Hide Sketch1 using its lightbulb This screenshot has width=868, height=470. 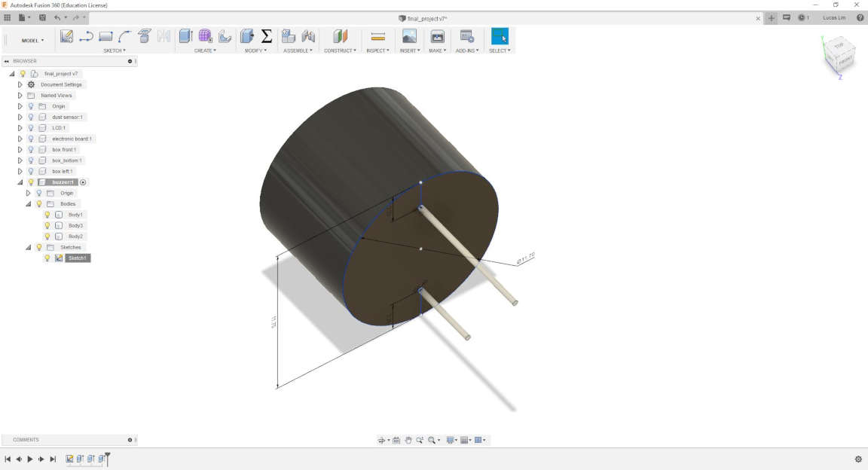pyautogui.click(x=47, y=258)
